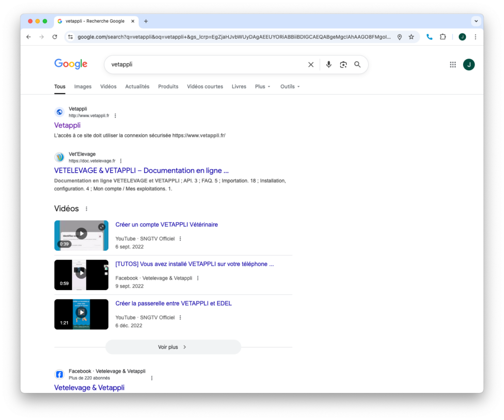Expand more videos with Voir plus
504x420 pixels.
173,347
